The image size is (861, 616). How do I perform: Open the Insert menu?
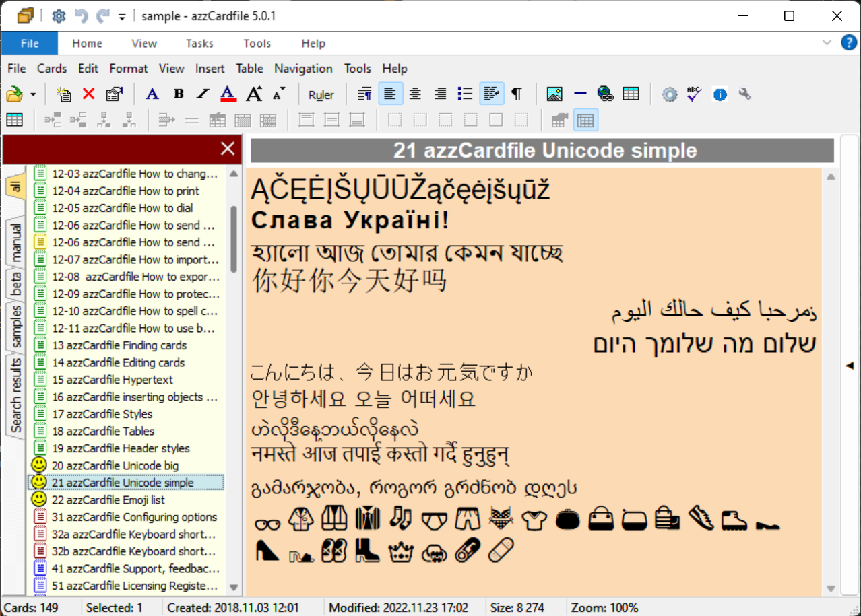pyautogui.click(x=210, y=69)
